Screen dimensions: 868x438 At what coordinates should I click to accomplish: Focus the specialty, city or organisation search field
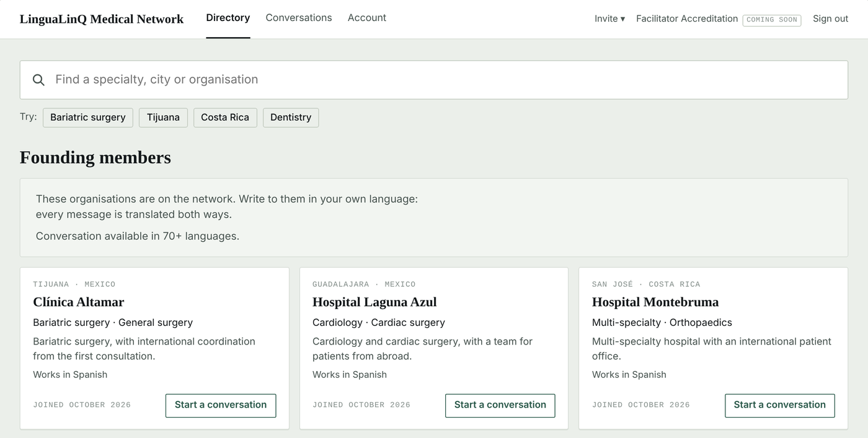pyautogui.click(x=434, y=80)
